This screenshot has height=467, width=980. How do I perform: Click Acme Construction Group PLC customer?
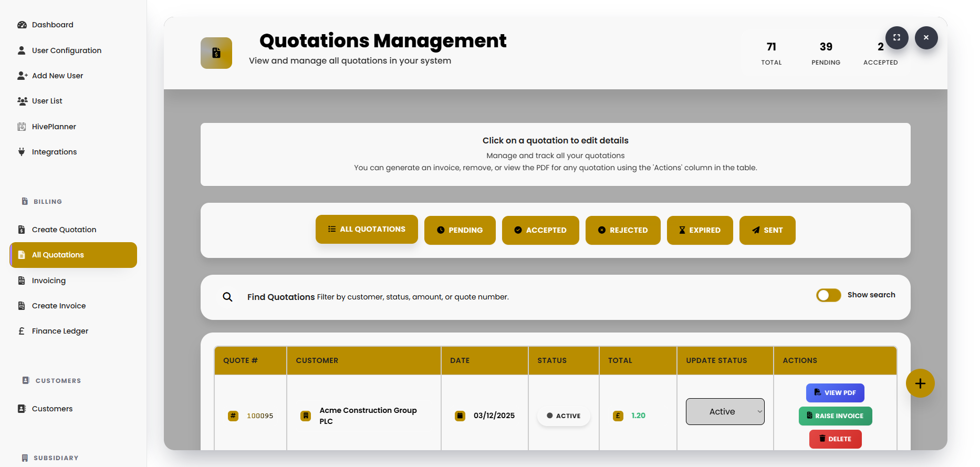click(368, 416)
